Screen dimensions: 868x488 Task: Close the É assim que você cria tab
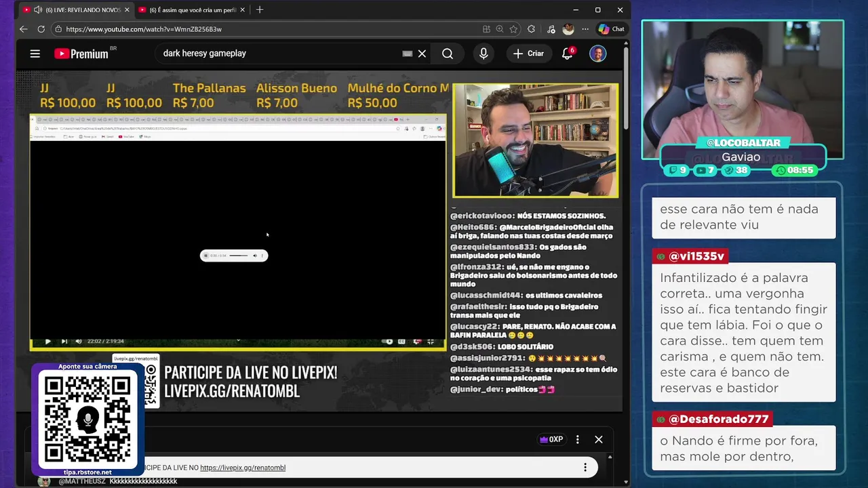[242, 9]
